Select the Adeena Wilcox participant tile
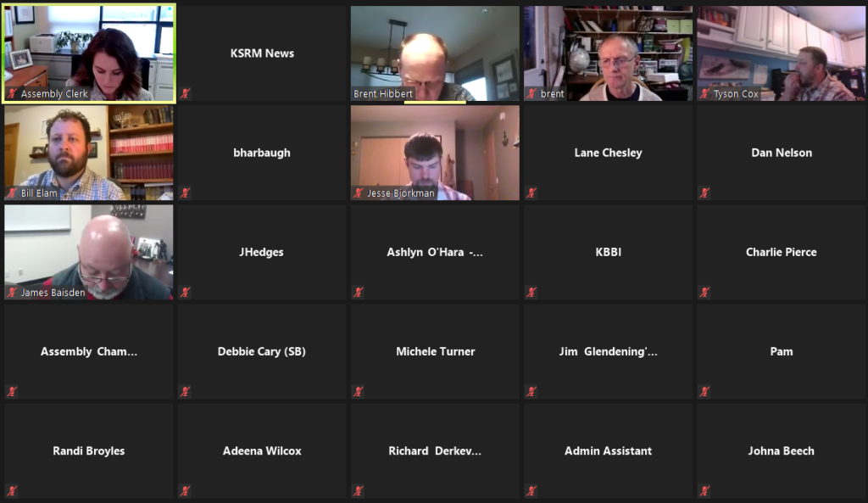 click(x=262, y=451)
